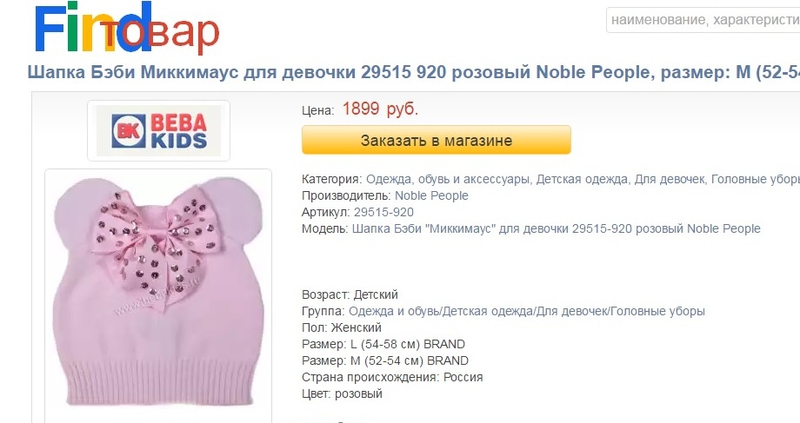Open the Одежда, обувь и аксессуары category
The image size is (800, 423).
click(447, 179)
